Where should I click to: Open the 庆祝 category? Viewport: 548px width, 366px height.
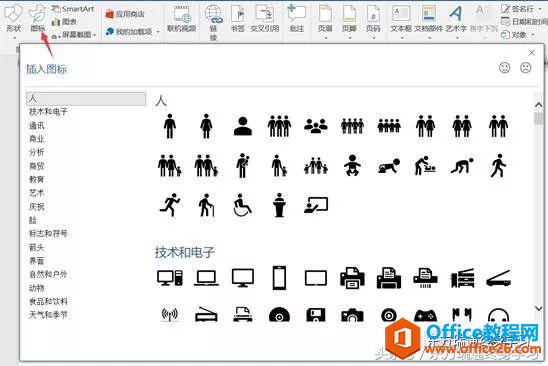(37, 207)
